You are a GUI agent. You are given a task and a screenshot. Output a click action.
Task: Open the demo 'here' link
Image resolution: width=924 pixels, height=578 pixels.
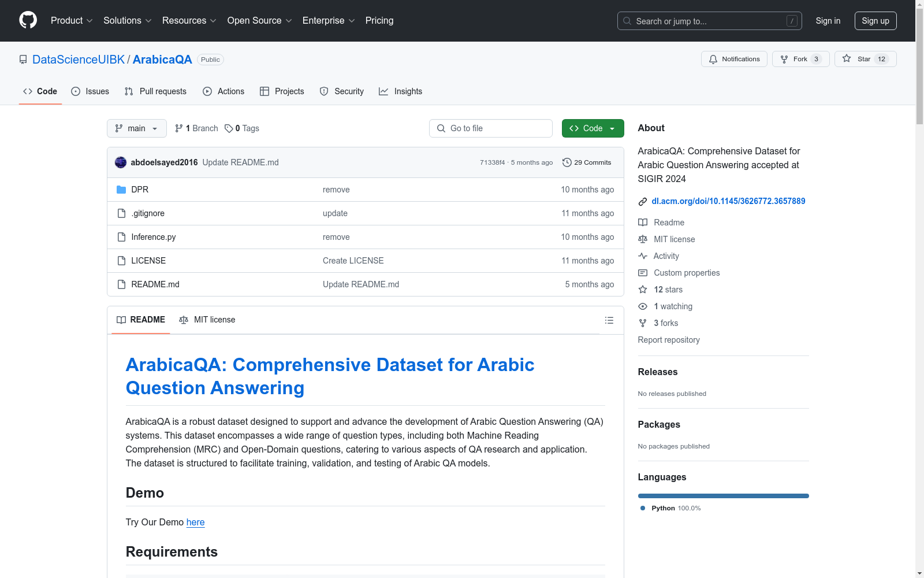pos(195,522)
